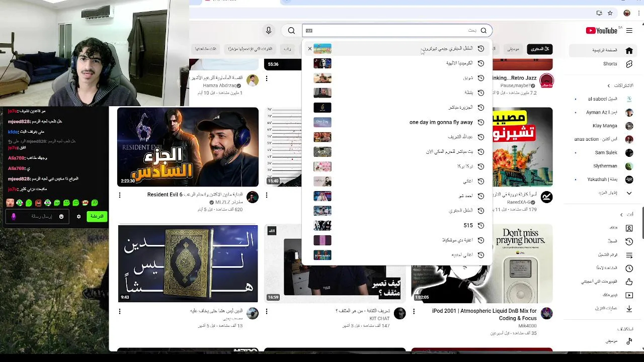Click the purple microphone in chat message box

coord(14,217)
